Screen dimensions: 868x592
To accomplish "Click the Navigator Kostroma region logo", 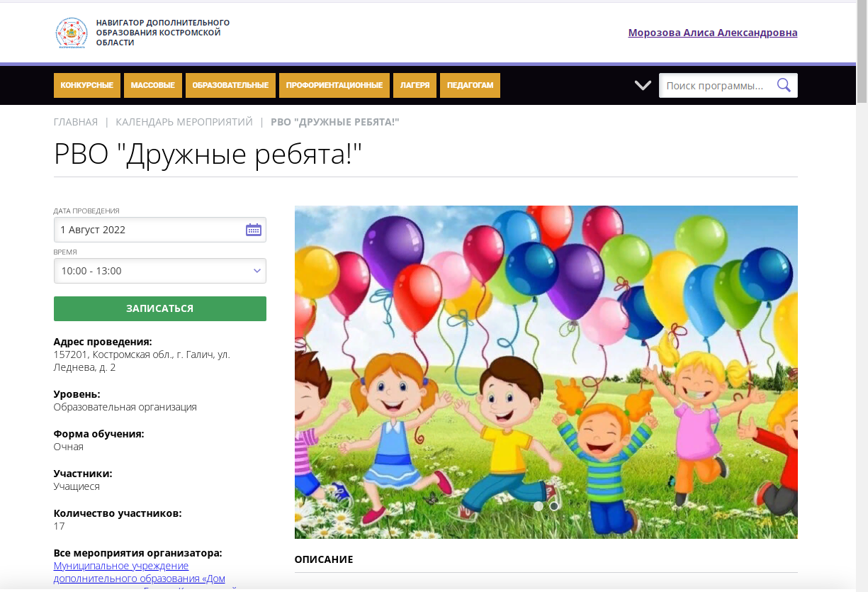I will point(72,33).
